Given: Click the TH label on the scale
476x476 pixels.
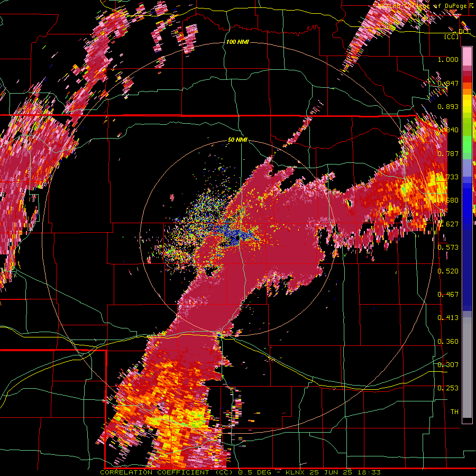Looking at the screenshot, I should pyautogui.click(x=454, y=412).
